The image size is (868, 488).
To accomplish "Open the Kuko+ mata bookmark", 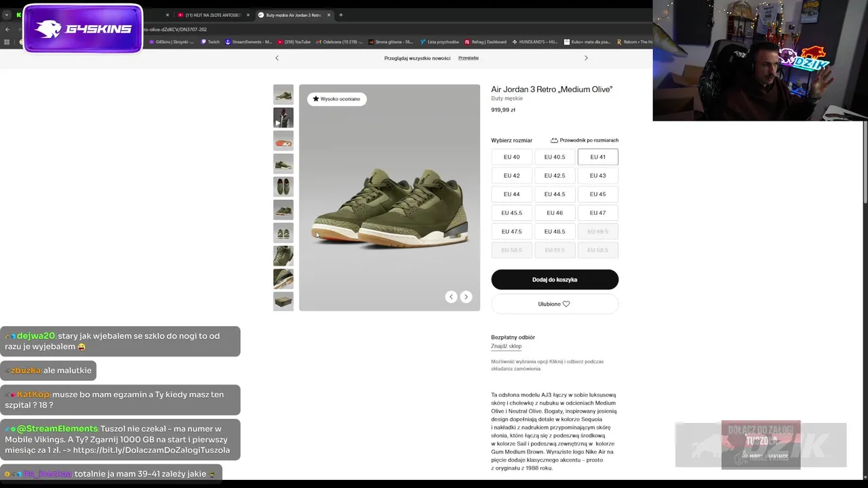I will point(587,42).
